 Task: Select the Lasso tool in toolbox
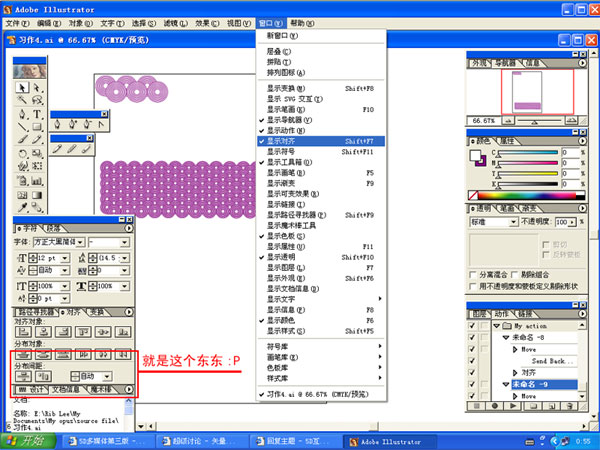[x=37, y=100]
